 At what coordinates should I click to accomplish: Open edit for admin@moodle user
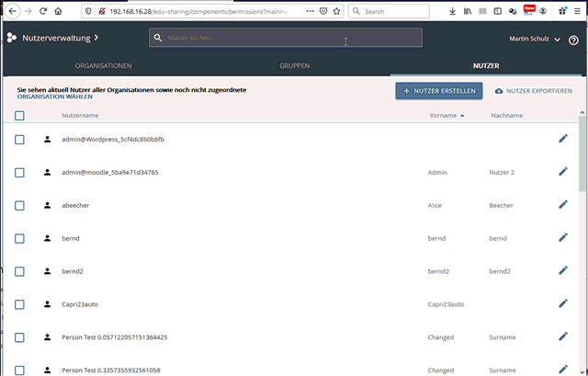point(563,172)
